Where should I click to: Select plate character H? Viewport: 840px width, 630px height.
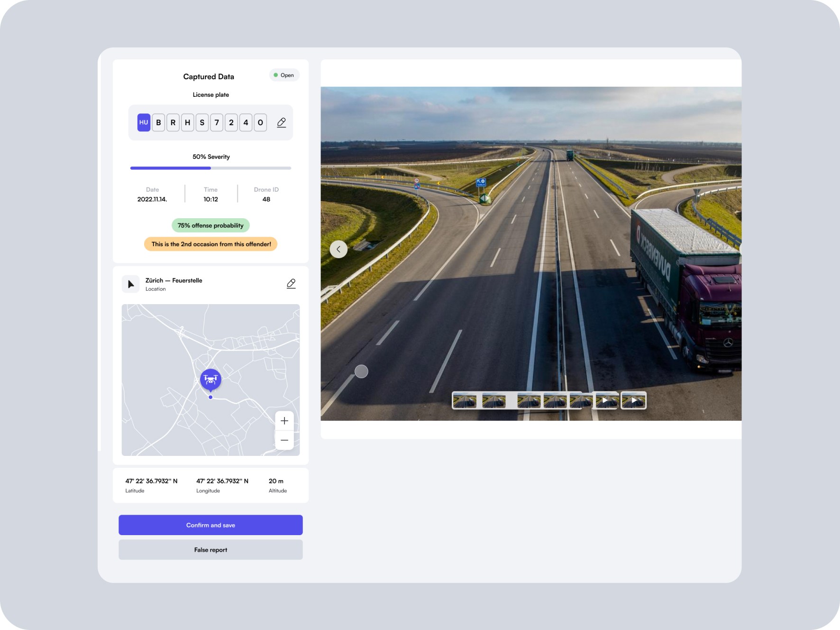[x=188, y=122]
